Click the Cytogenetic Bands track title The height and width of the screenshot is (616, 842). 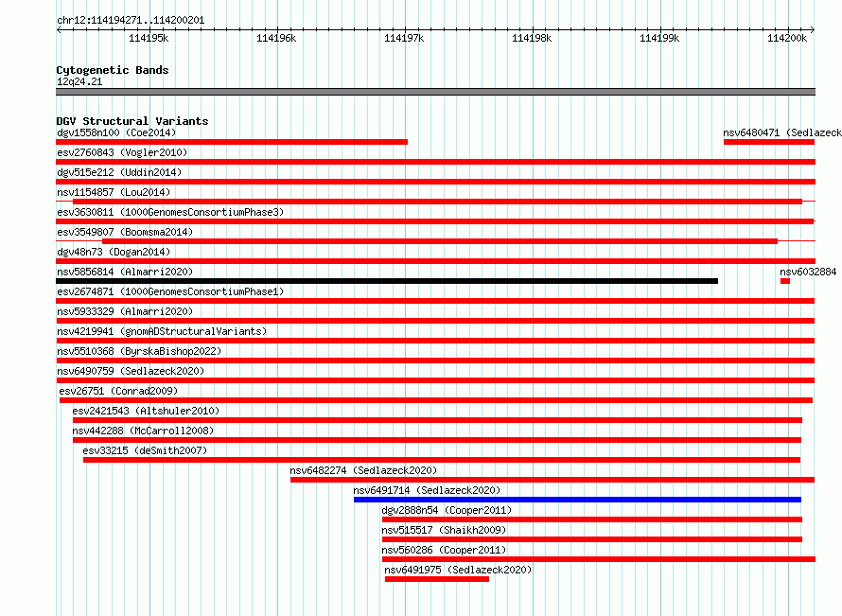(113, 70)
